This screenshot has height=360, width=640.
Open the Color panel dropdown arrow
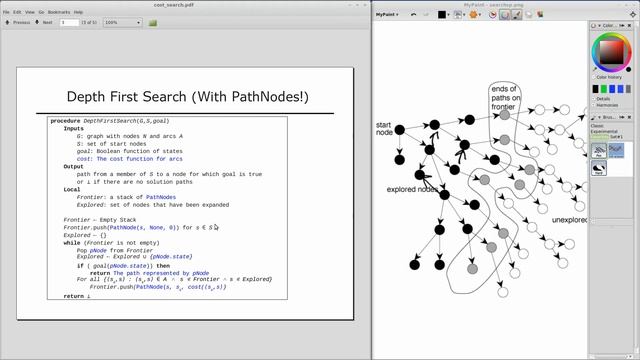tap(599, 26)
